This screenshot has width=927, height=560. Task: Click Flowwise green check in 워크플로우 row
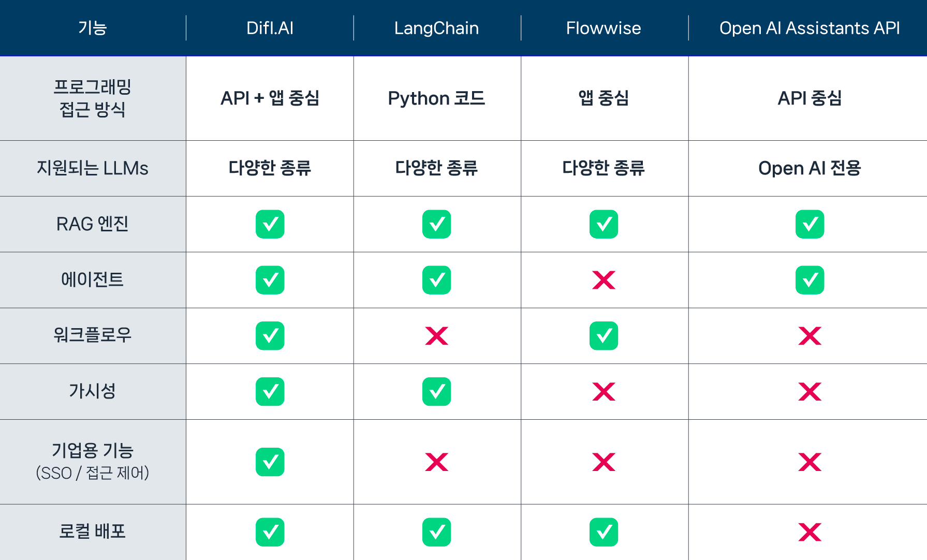tap(604, 336)
